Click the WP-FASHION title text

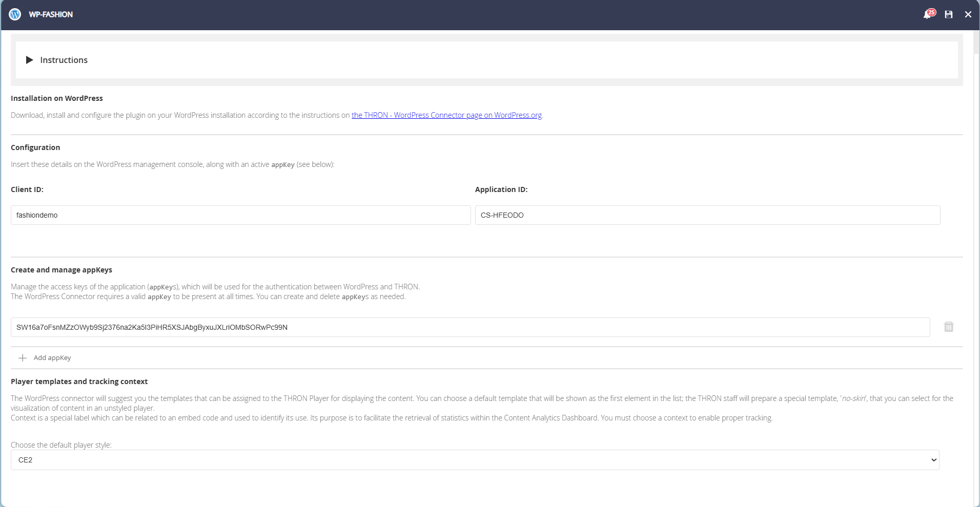point(51,14)
